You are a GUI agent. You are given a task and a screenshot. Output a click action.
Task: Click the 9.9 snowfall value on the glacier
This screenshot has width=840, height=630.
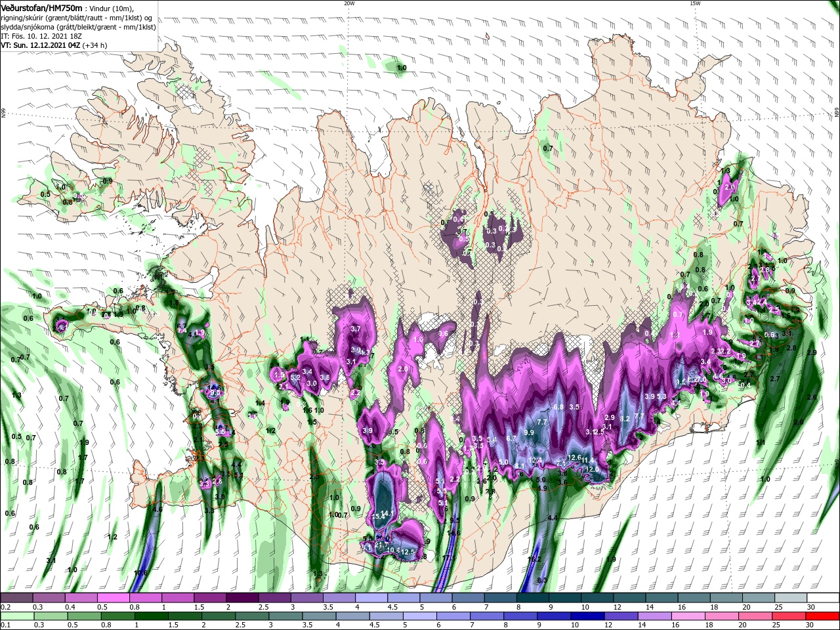pos(529,432)
